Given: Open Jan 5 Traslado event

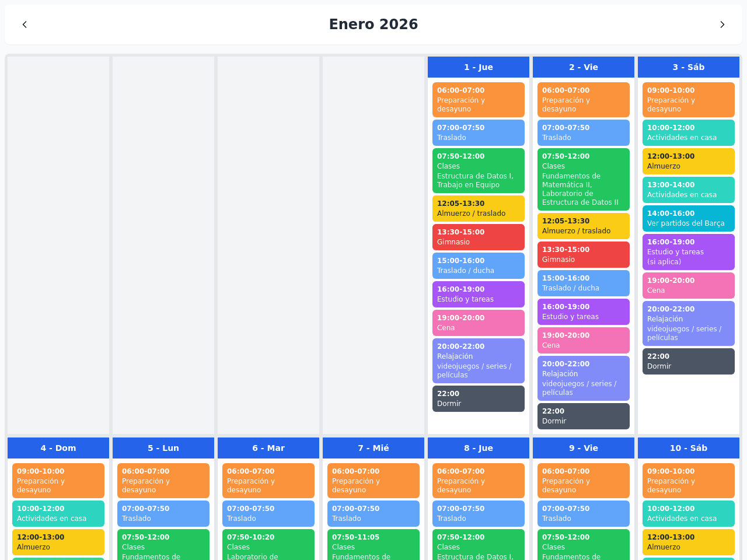Looking at the screenshot, I should (163, 513).
